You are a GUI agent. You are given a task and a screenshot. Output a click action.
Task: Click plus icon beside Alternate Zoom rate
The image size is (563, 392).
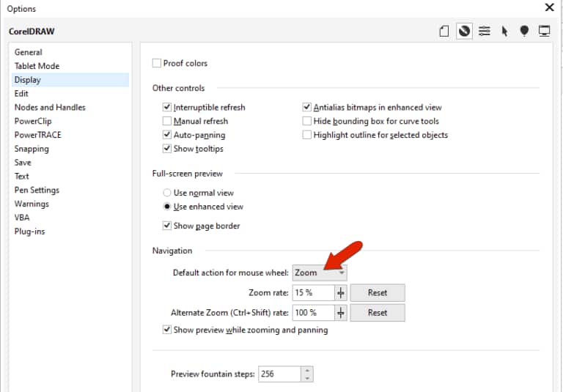point(340,313)
